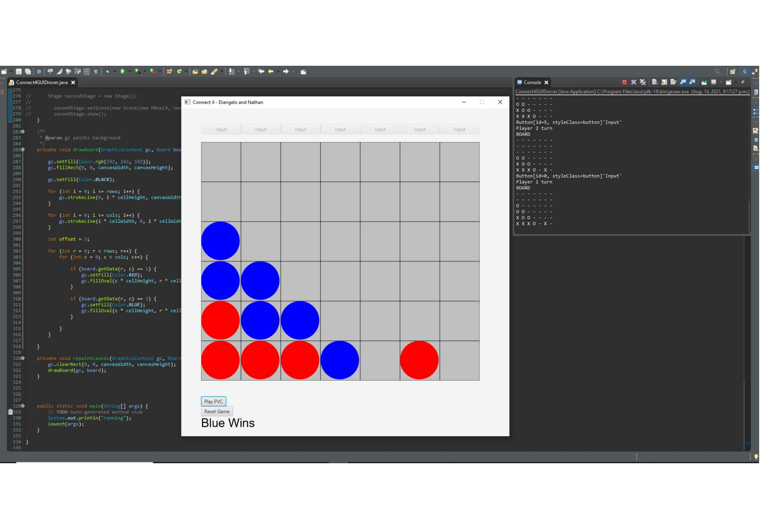This screenshot has height=532, width=760.
Task: Click the Open Task icon
Action: pyautogui.click(x=204, y=72)
